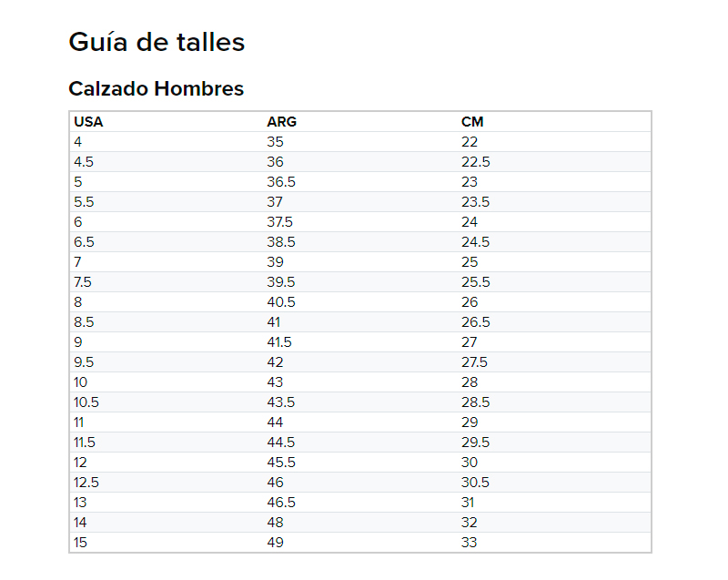This screenshot has height=580, width=728.
Task: Click the 27.5 CM cell
Action: click(475, 362)
